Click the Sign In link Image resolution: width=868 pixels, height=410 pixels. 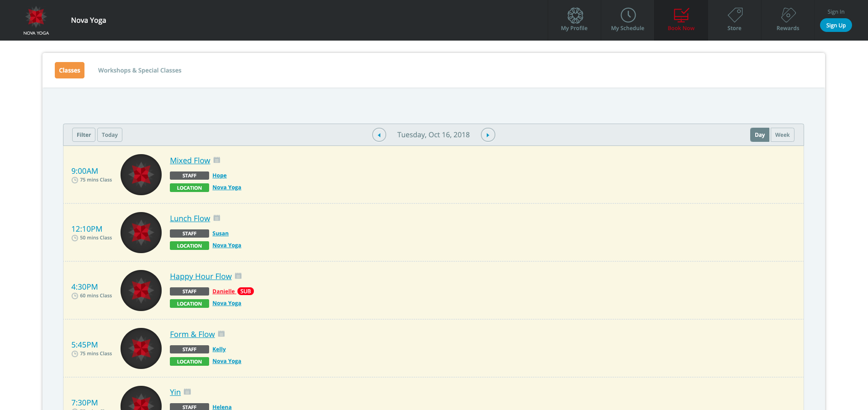[836, 12]
